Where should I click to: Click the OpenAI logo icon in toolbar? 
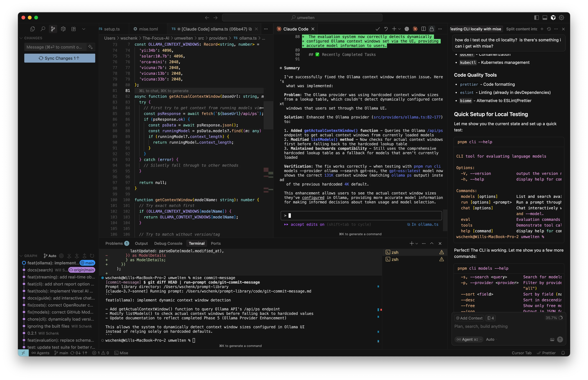[407, 29]
